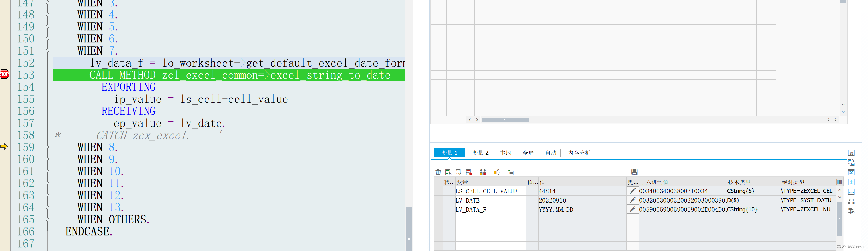This screenshot has width=868, height=251.
Task: Click the vertical resize tool icon
Action: [851, 182]
